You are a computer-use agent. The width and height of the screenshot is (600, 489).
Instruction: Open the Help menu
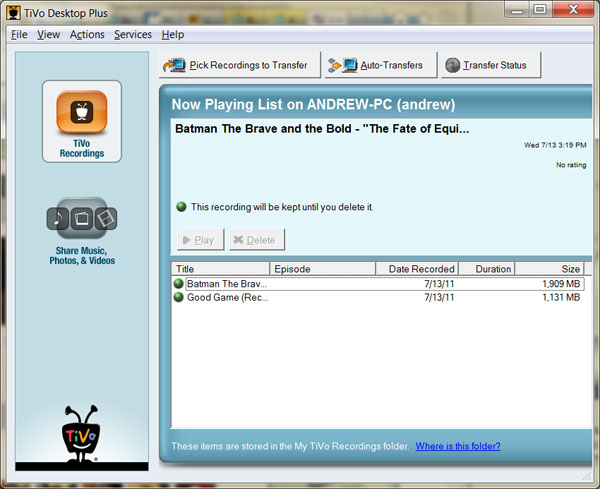(173, 34)
